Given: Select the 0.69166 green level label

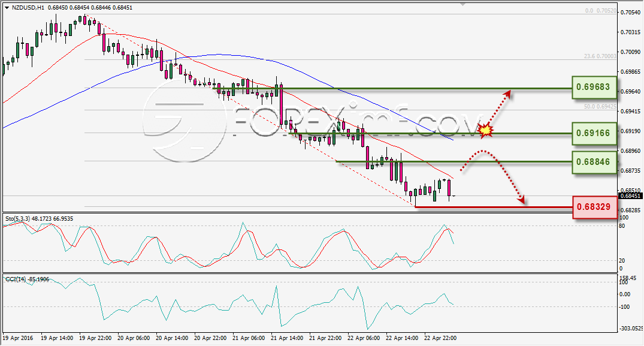Looking at the screenshot, I should 594,133.
